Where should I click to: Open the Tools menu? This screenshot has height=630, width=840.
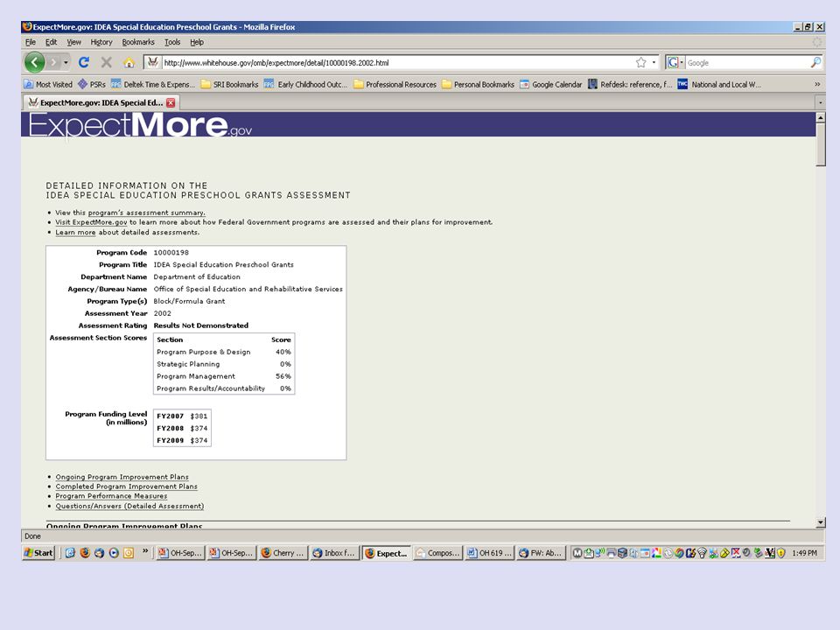point(172,42)
